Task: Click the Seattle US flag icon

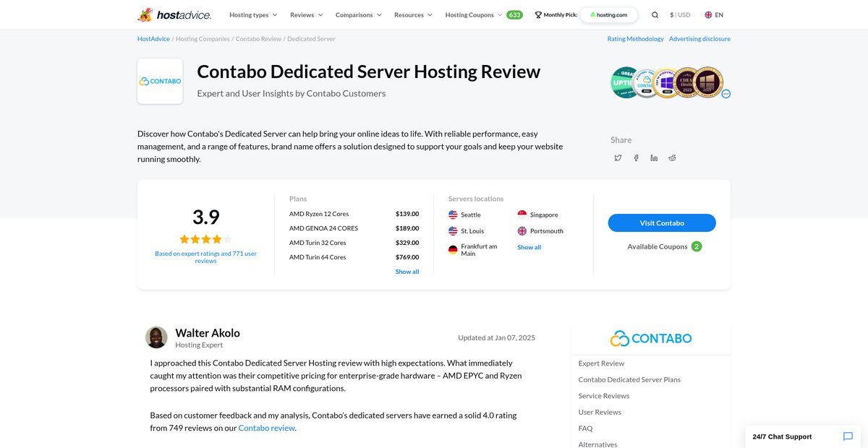Action: (453, 215)
